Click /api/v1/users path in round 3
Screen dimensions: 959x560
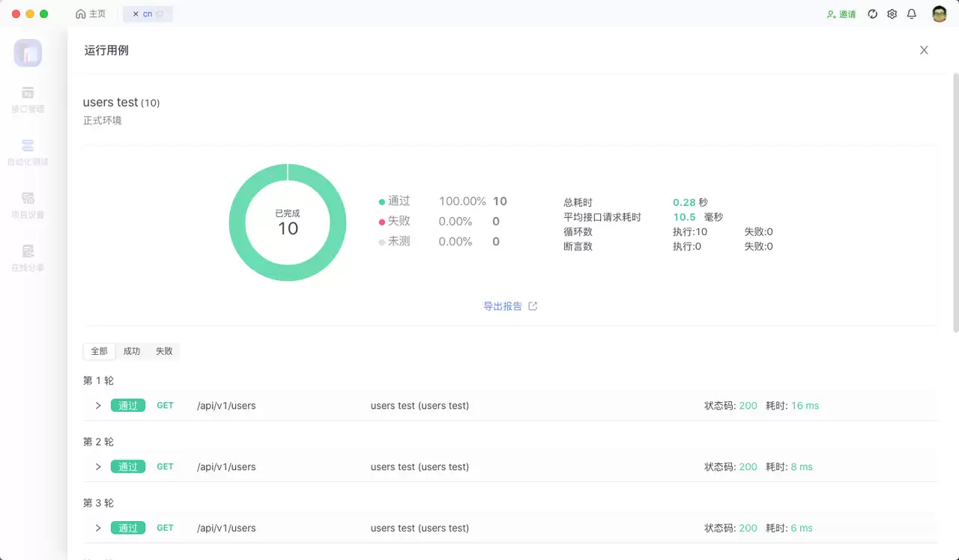pos(226,529)
